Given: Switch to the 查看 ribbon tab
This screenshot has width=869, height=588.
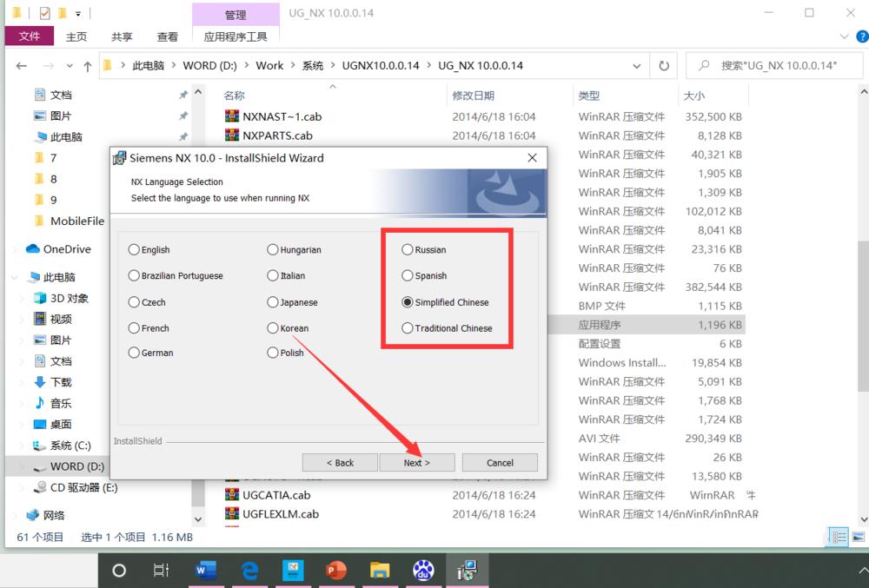Looking at the screenshot, I should 167,36.
